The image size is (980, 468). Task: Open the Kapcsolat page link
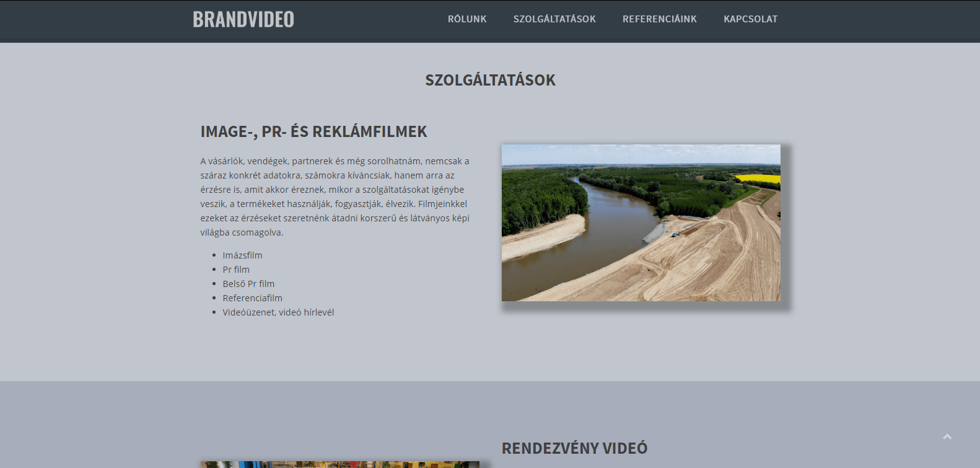750,19
